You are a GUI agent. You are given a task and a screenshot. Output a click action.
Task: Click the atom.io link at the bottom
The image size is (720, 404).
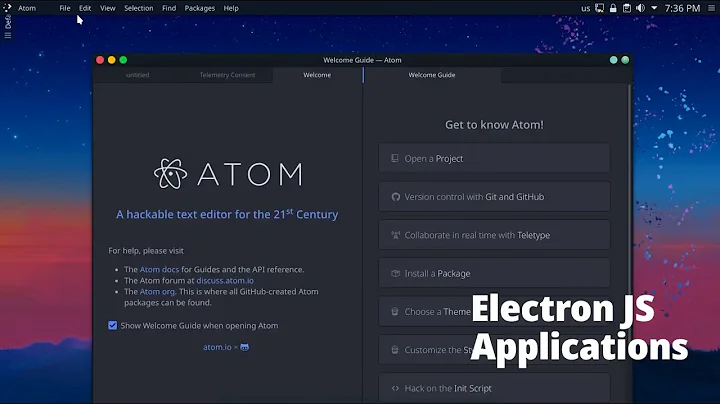click(x=217, y=348)
